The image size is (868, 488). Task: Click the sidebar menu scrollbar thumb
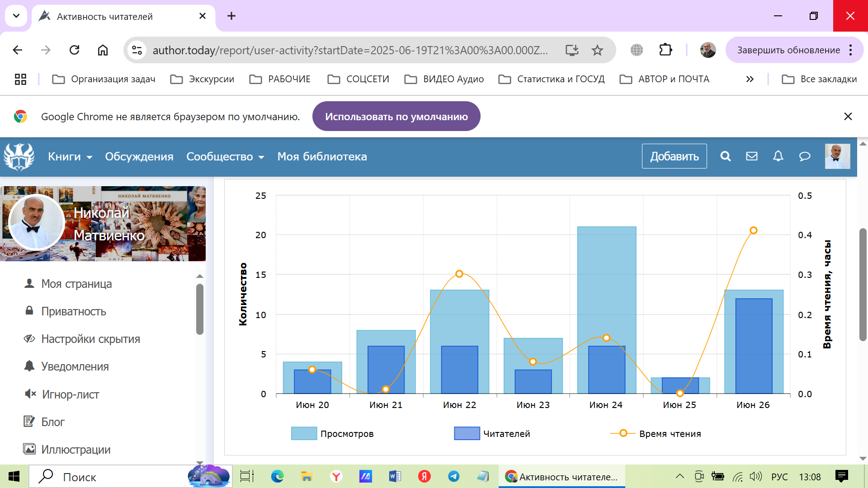tap(199, 309)
